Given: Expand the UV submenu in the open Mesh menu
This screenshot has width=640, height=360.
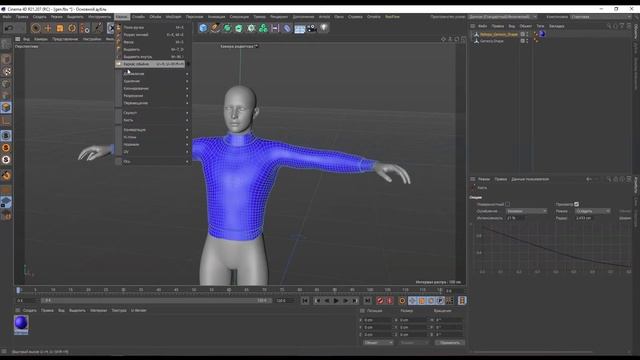Looking at the screenshot, I should pyautogui.click(x=152, y=152).
